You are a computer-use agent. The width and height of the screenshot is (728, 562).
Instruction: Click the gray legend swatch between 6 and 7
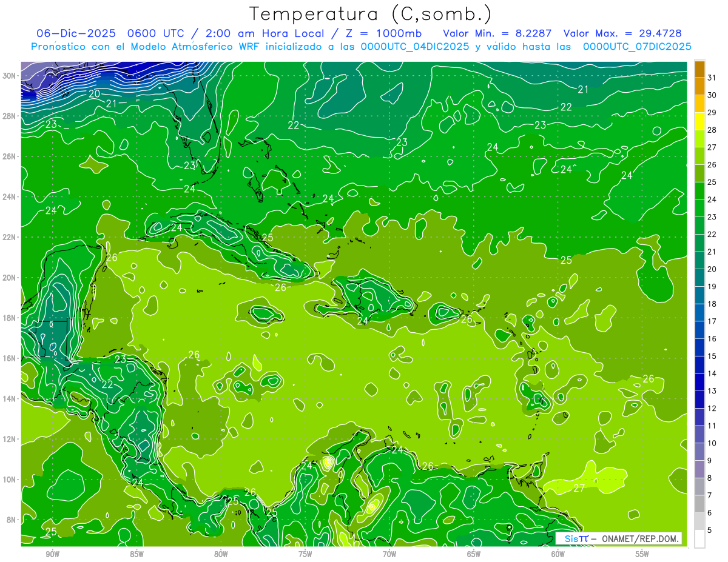point(699,504)
